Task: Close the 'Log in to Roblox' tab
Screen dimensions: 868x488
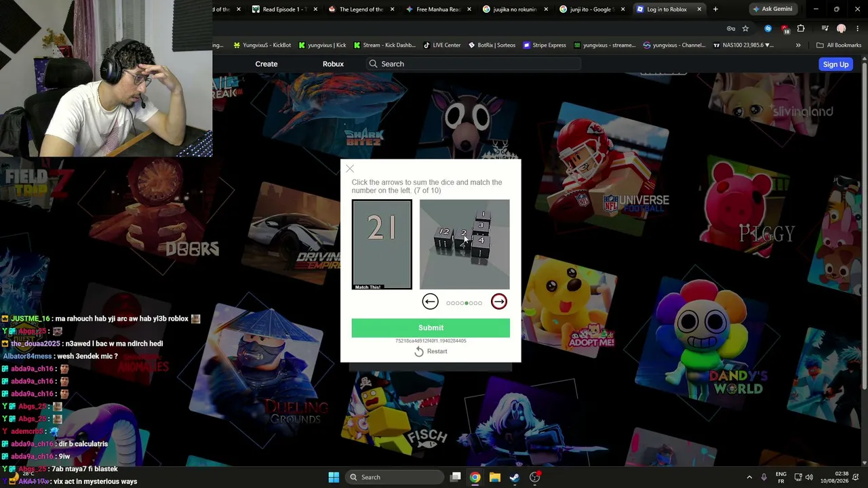Action: click(x=699, y=9)
